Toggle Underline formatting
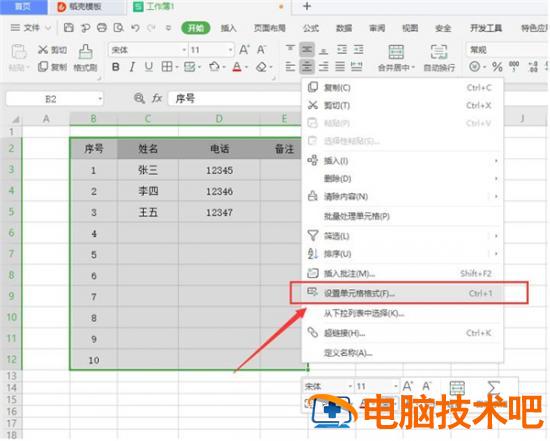550x441 pixels. 149,67
